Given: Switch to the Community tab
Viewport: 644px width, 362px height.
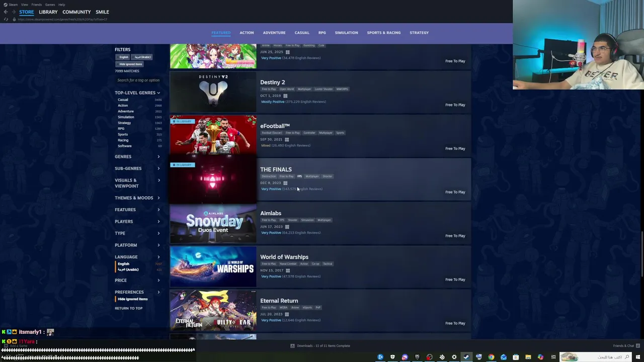Looking at the screenshot, I should coord(76,12).
